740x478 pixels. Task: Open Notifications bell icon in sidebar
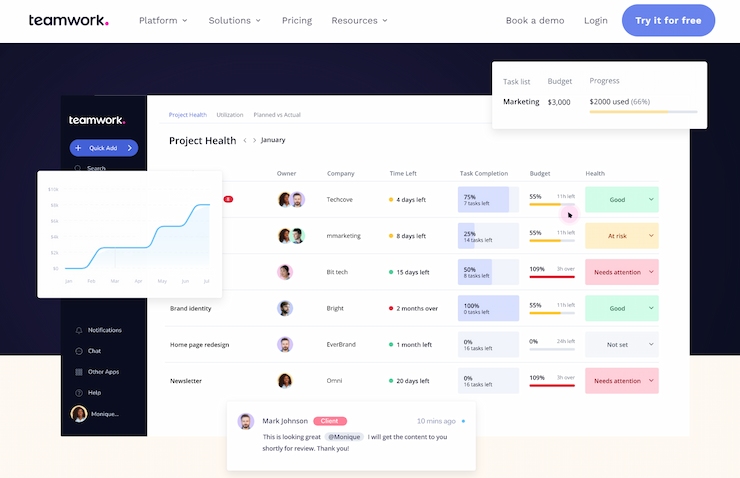(x=79, y=330)
